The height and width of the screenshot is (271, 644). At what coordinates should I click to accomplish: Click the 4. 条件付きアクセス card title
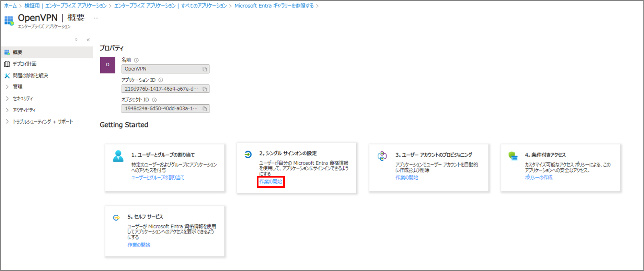click(x=545, y=155)
